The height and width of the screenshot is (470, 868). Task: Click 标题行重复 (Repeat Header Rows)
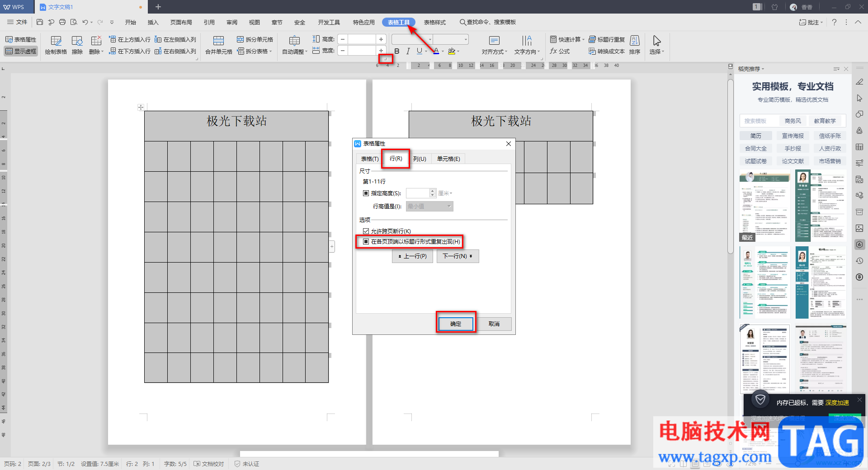coord(607,39)
